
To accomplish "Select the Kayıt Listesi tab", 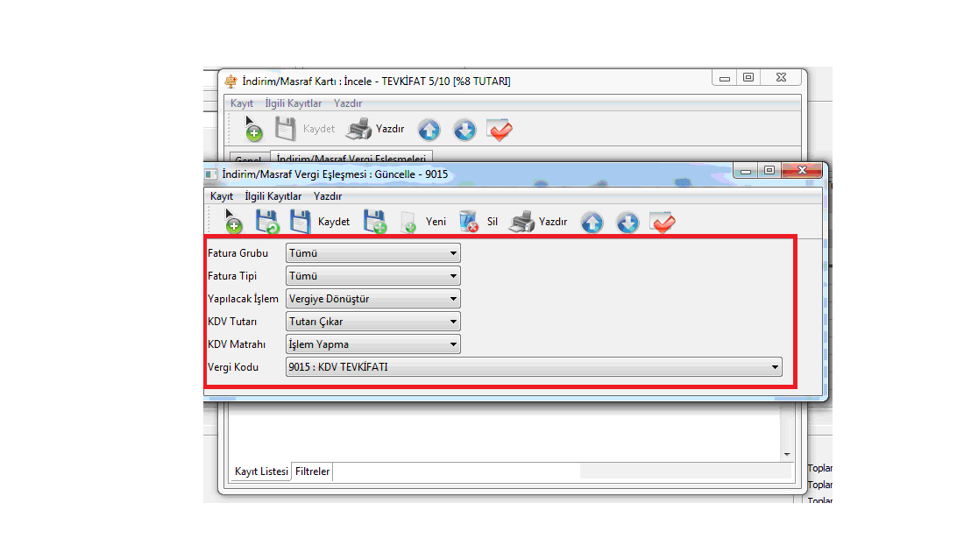I will click(x=261, y=471).
